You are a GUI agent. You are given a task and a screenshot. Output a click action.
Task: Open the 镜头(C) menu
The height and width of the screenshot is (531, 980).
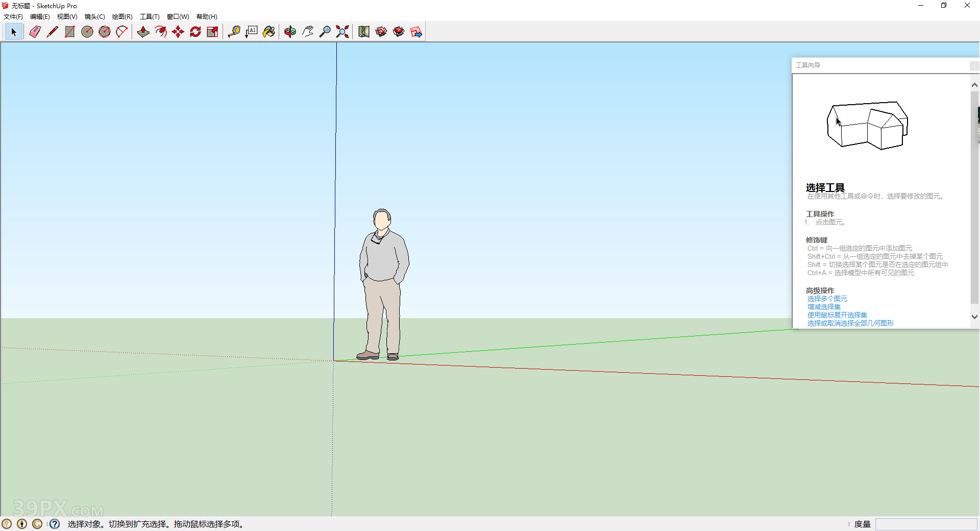point(94,16)
